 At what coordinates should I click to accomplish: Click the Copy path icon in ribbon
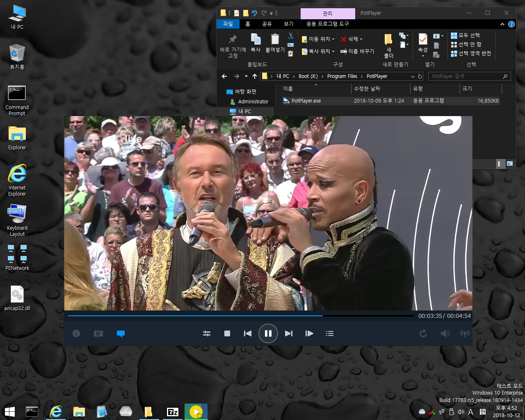click(x=291, y=45)
